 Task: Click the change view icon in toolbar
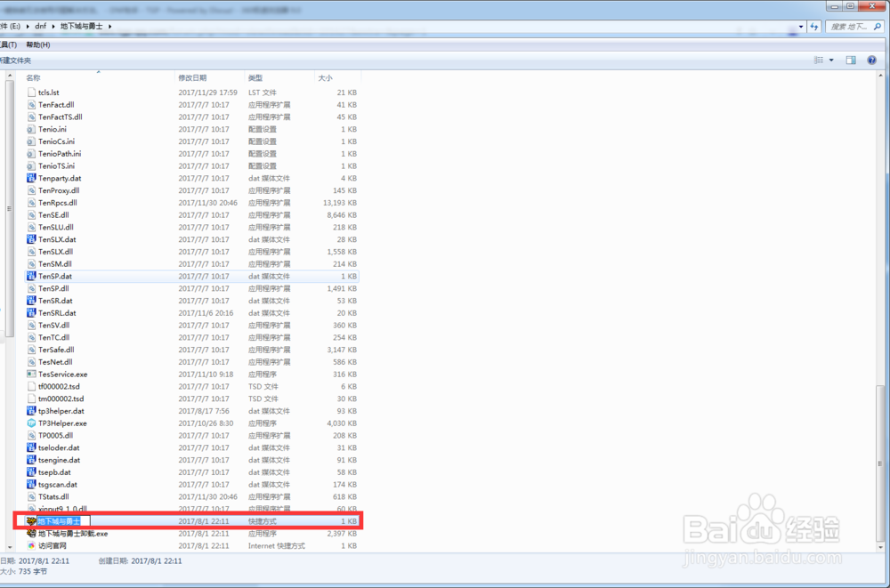tap(819, 60)
